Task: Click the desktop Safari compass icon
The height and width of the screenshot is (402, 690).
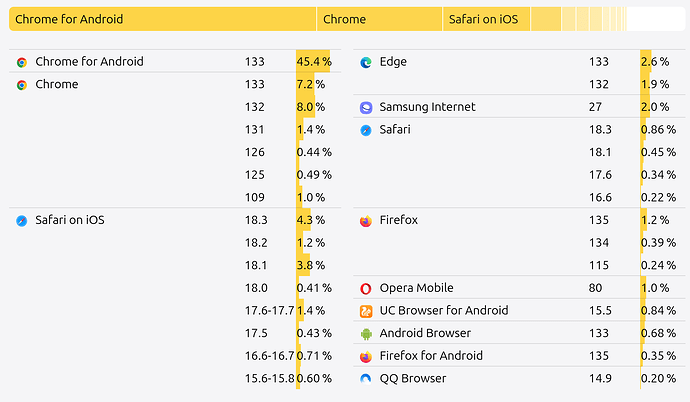Action: pos(366,130)
